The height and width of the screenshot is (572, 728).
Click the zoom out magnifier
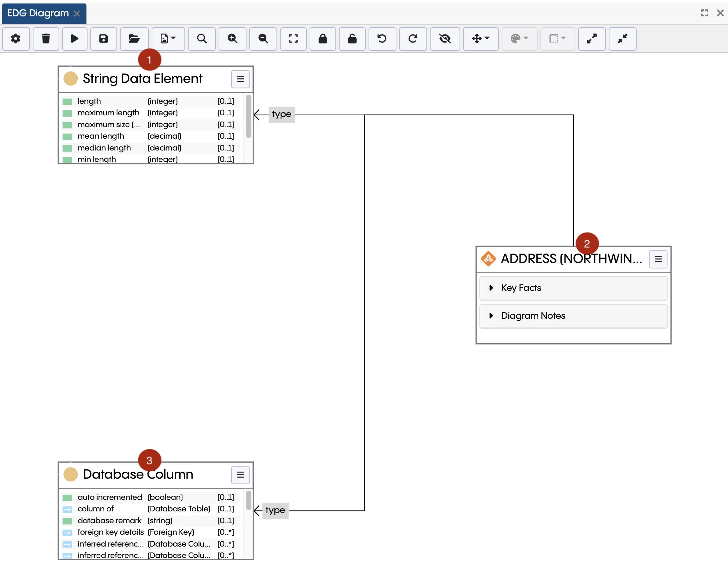coord(263,39)
